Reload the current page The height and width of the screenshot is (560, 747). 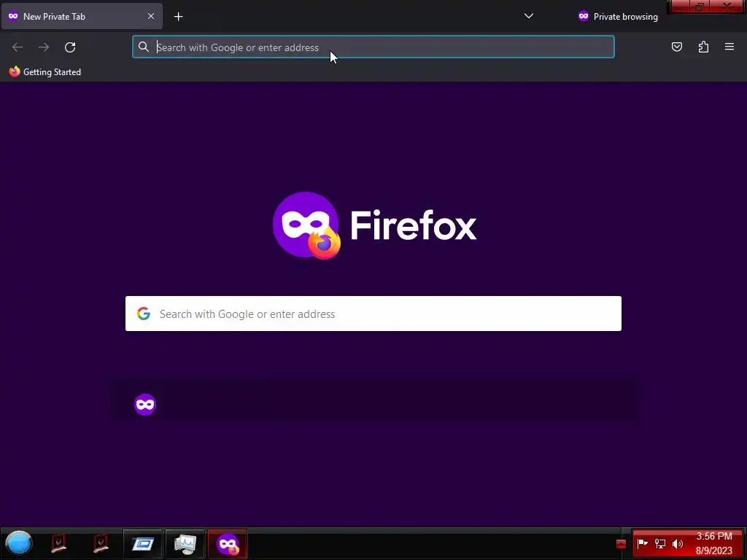[70, 47]
